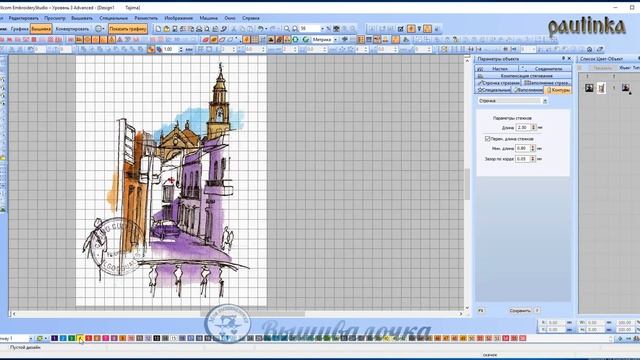Image resolution: width=640 pixels, height=360 pixels.
Task: Open the Строчка строками tab
Action: click(x=498, y=83)
